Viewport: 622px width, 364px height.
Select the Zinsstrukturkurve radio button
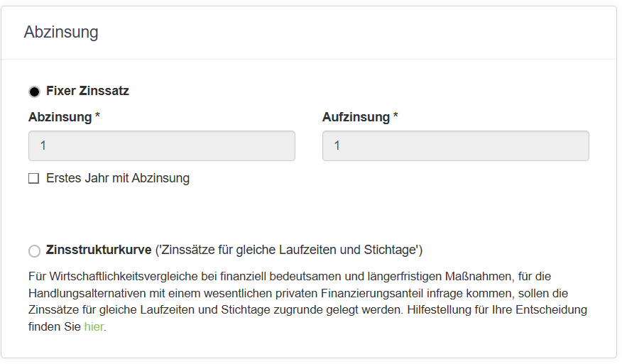click(x=34, y=250)
